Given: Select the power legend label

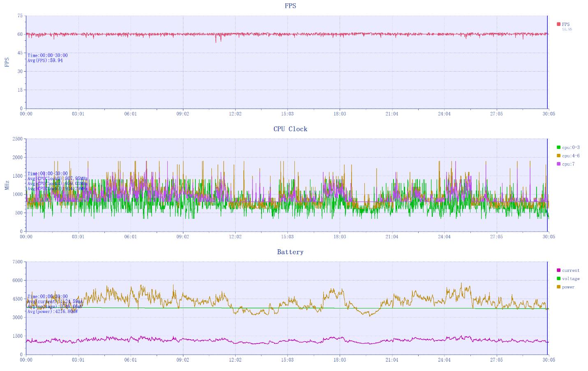Looking at the screenshot, I should click(x=568, y=287).
